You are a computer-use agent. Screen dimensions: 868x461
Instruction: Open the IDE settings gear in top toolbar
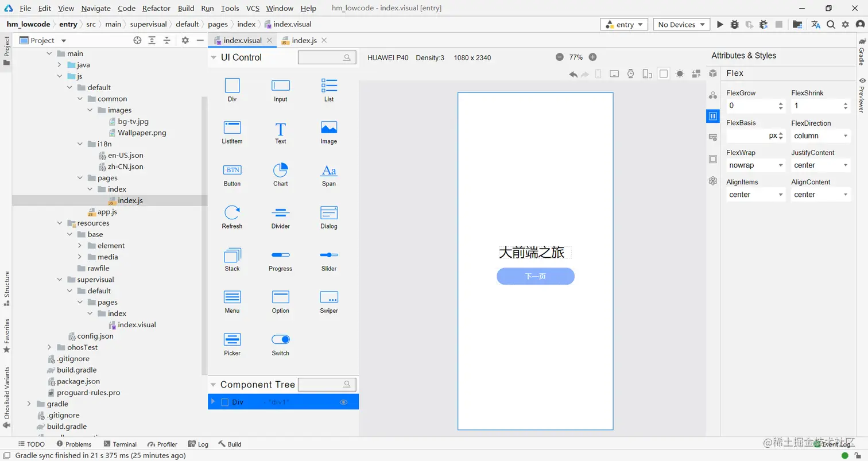[845, 25]
